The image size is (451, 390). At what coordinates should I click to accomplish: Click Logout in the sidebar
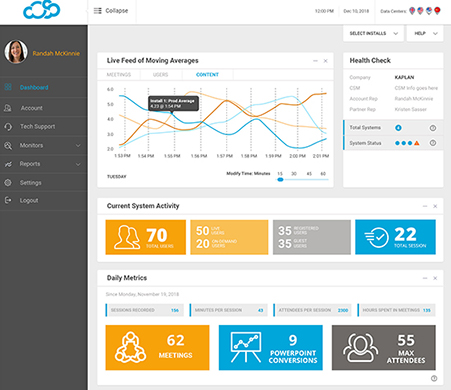[x=44, y=200]
